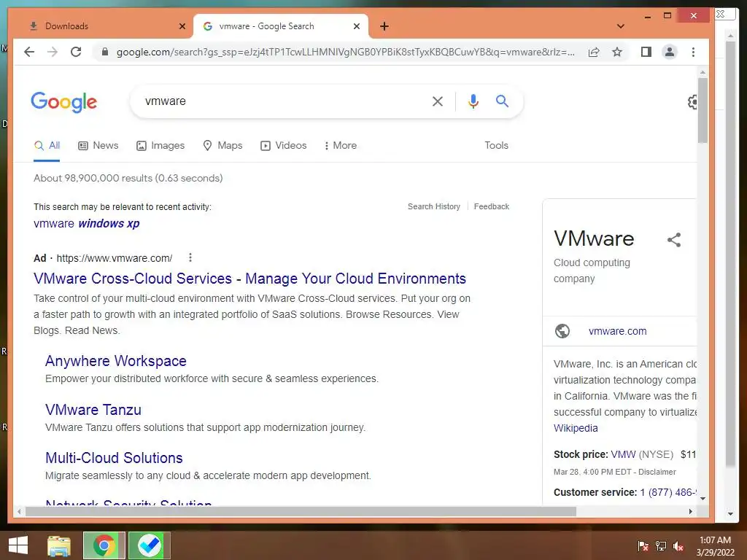Open the VMware Tanzu link
The width and height of the screenshot is (747, 560).
(x=93, y=410)
